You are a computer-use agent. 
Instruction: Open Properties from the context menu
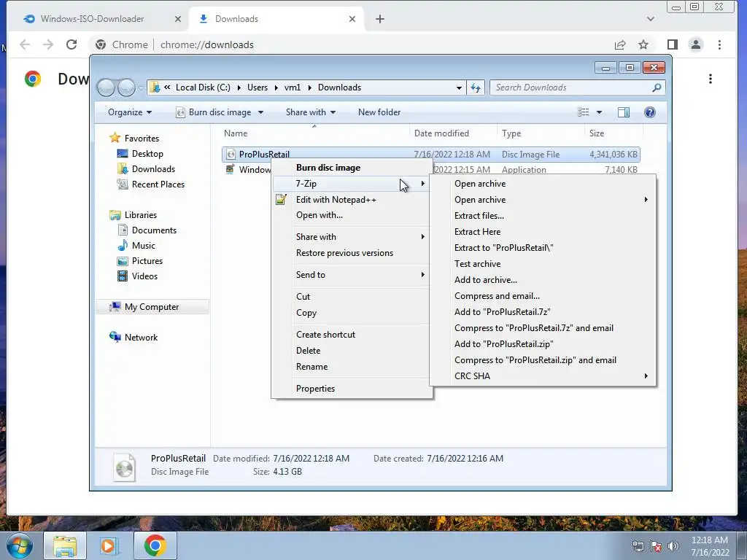pos(352,389)
